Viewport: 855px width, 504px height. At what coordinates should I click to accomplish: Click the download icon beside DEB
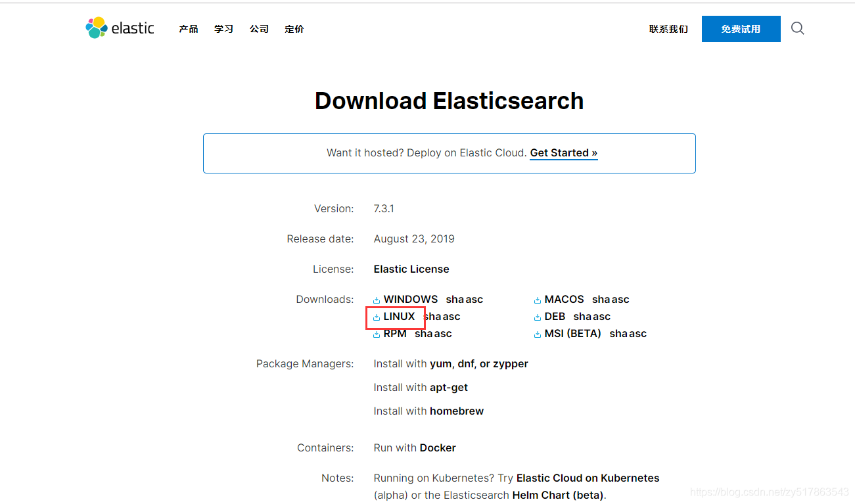[538, 317]
